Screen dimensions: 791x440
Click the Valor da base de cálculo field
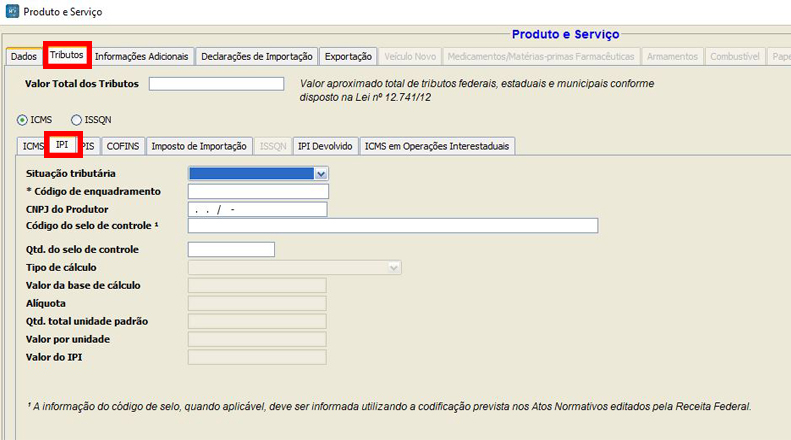click(257, 286)
